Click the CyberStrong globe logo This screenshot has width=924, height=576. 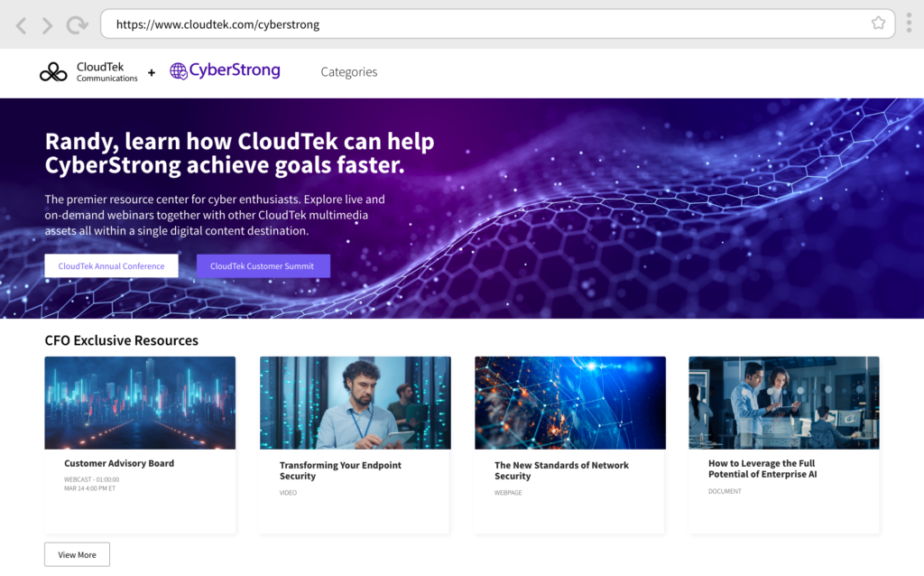click(x=225, y=70)
